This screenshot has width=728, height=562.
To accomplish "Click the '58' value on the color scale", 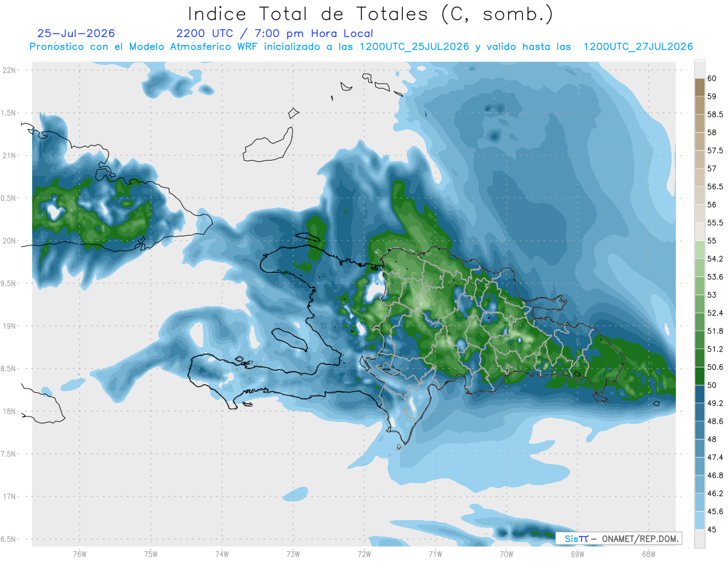I will (x=713, y=132).
